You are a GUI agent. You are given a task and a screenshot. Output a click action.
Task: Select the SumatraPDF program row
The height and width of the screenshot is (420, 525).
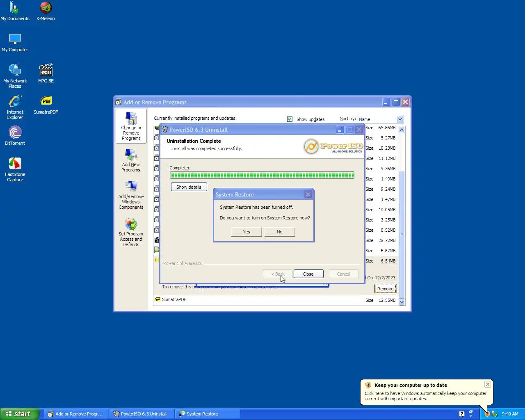pyautogui.click(x=276, y=300)
